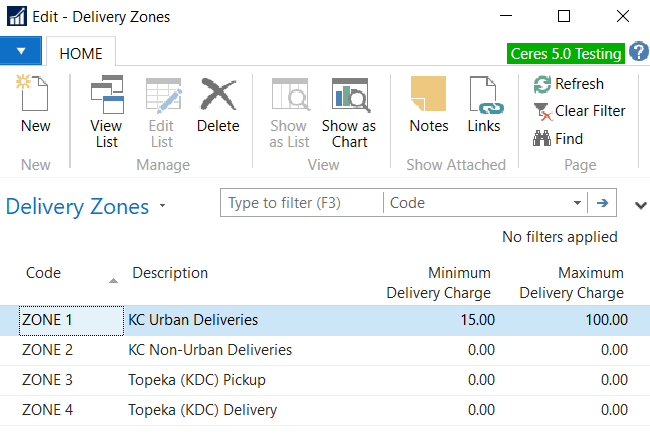The width and height of the screenshot is (650, 440).
Task: Click the Description column header
Action: (170, 273)
